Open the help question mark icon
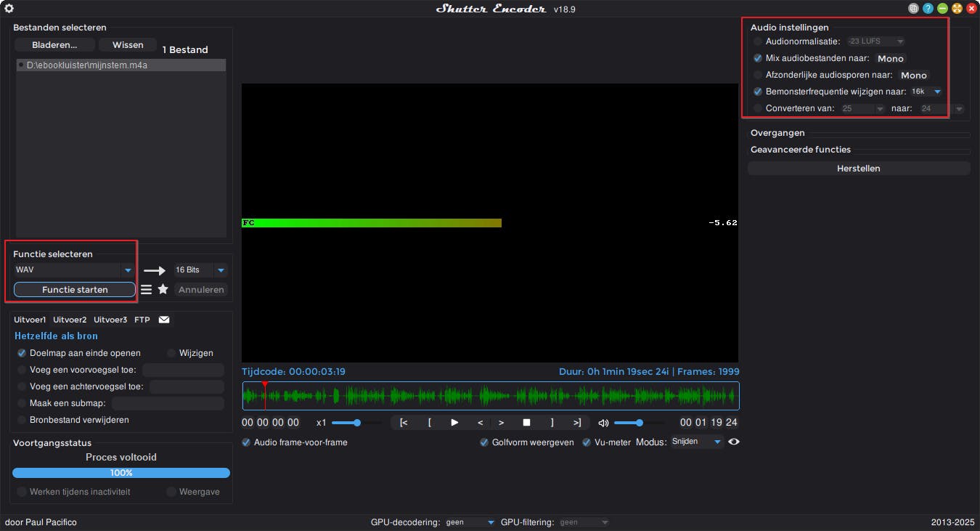This screenshot has height=531, width=980. tap(928, 9)
